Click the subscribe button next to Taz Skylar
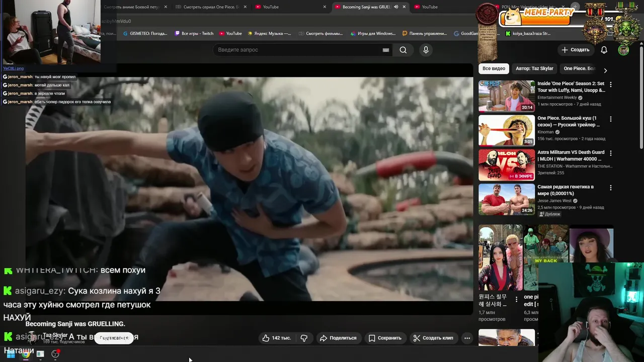Viewport: 644px width, 362px height. pyautogui.click(x=114, y=338)
